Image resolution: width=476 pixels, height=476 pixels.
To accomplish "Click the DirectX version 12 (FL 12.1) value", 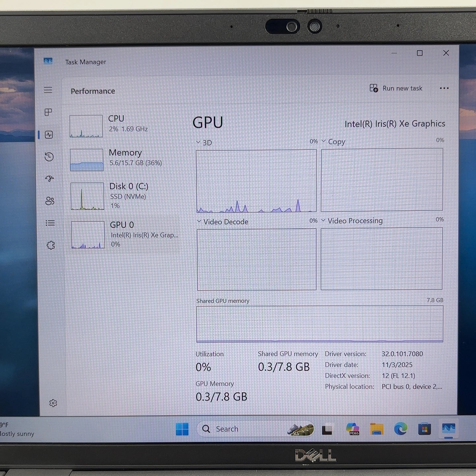I will [398, 376].
